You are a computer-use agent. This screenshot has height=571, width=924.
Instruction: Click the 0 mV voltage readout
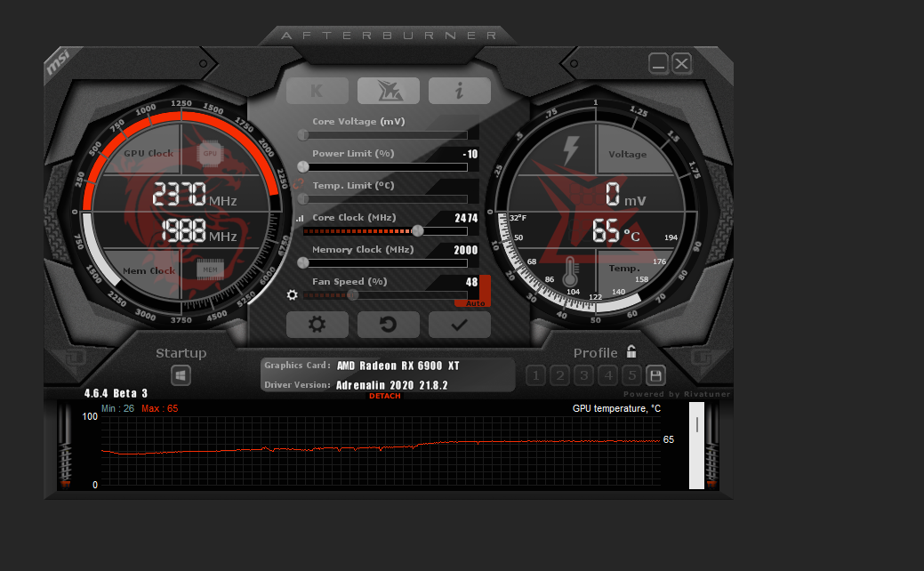coord(626,195)
